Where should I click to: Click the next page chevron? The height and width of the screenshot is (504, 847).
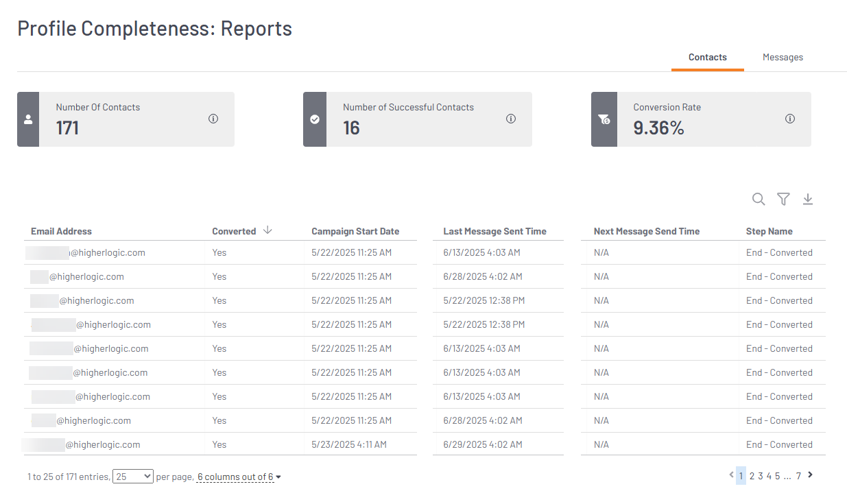(x=810, y=475)
